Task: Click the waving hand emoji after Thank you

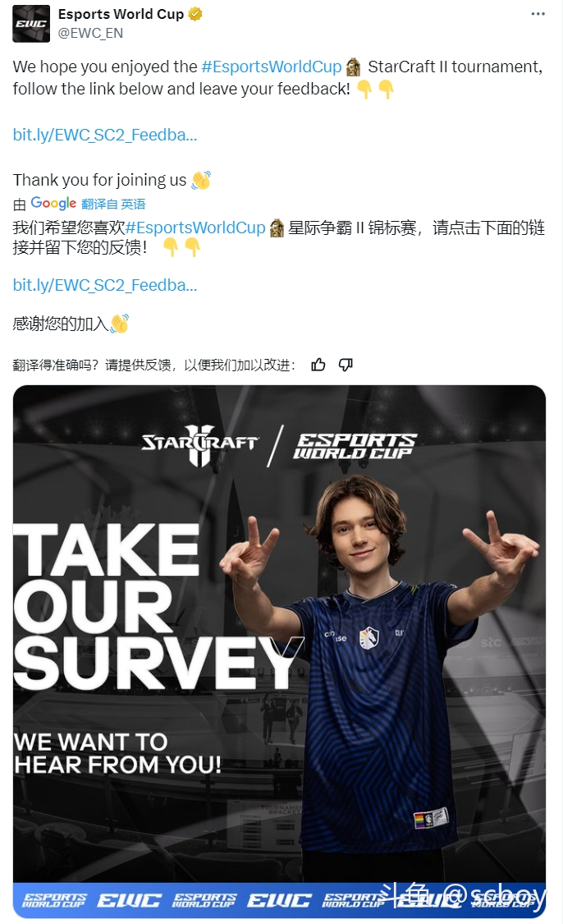Action: coord(201,180)
